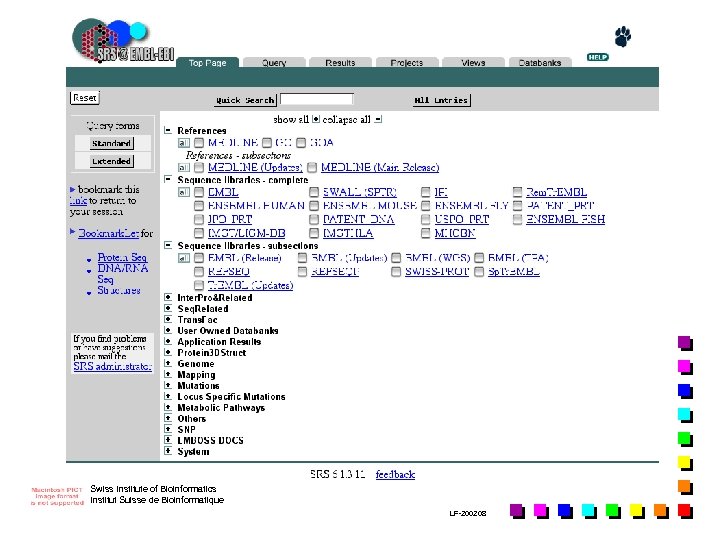Click inside the Quick Search text field

tap(316, 100)
